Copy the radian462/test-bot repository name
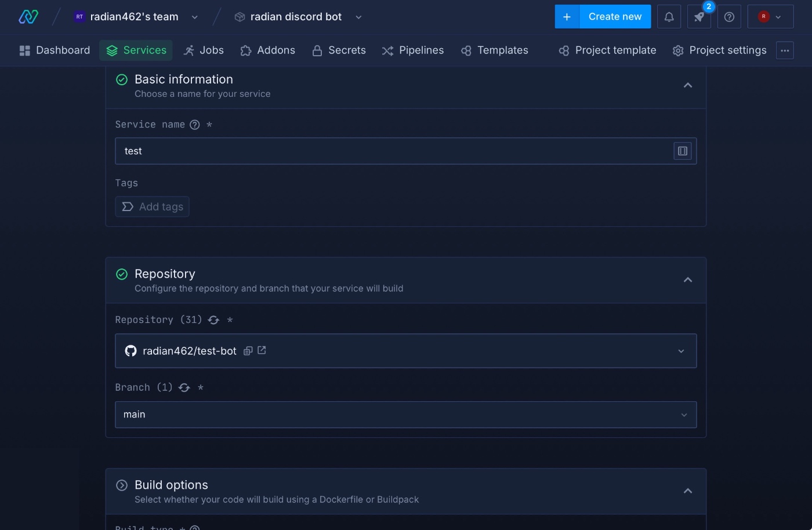This screenshot has width=812, height=530. pos(248,351)
